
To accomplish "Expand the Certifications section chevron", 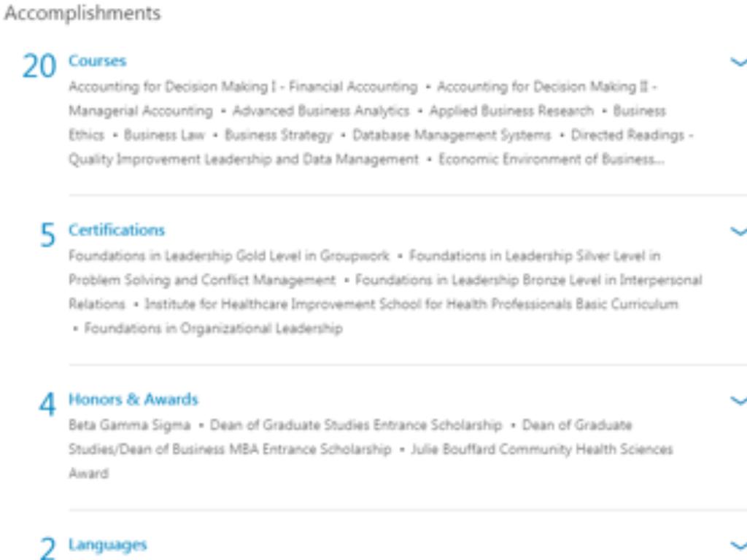I will [x=738, y=231].
